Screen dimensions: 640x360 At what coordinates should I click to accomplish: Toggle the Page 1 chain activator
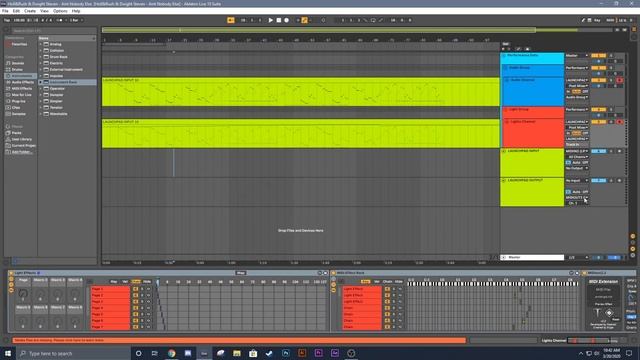coord(136,289)
